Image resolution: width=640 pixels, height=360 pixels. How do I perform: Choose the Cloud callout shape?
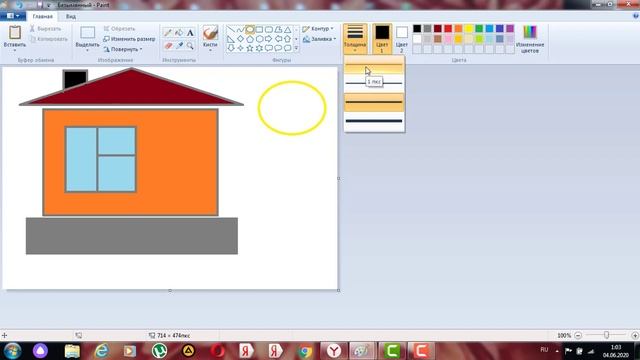pos(287,48)
